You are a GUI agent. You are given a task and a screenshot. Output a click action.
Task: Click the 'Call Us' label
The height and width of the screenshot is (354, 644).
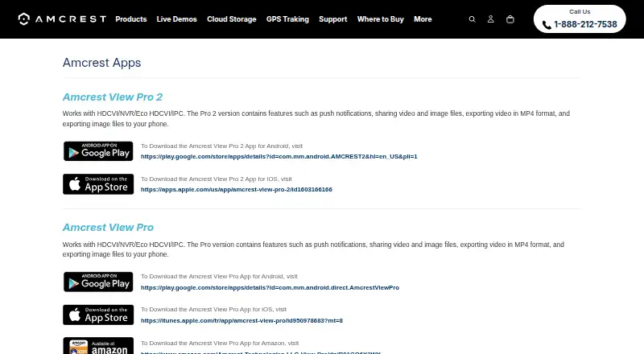pos(580,11)
